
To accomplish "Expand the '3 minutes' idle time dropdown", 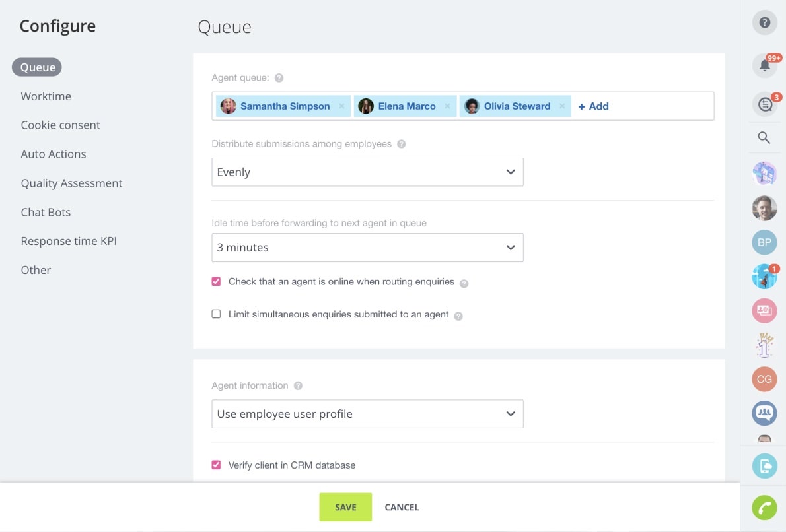I will coord(367,248).
